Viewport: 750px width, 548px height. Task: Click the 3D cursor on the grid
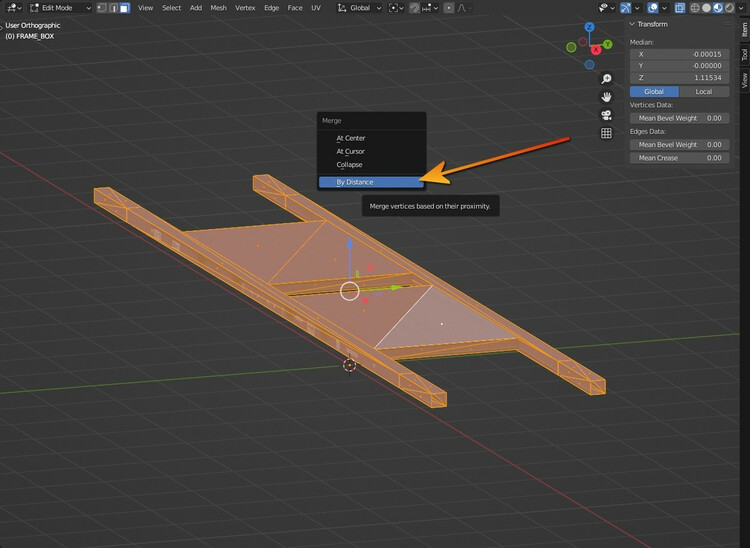[350, 365]
